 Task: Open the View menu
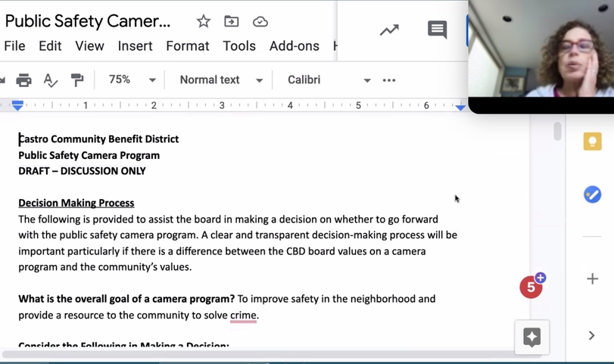click(89, 46)
